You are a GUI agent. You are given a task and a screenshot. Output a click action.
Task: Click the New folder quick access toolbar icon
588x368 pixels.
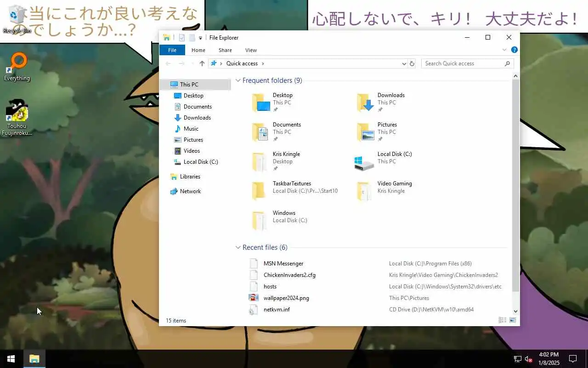pyautogui.click(x=192, y=38)
